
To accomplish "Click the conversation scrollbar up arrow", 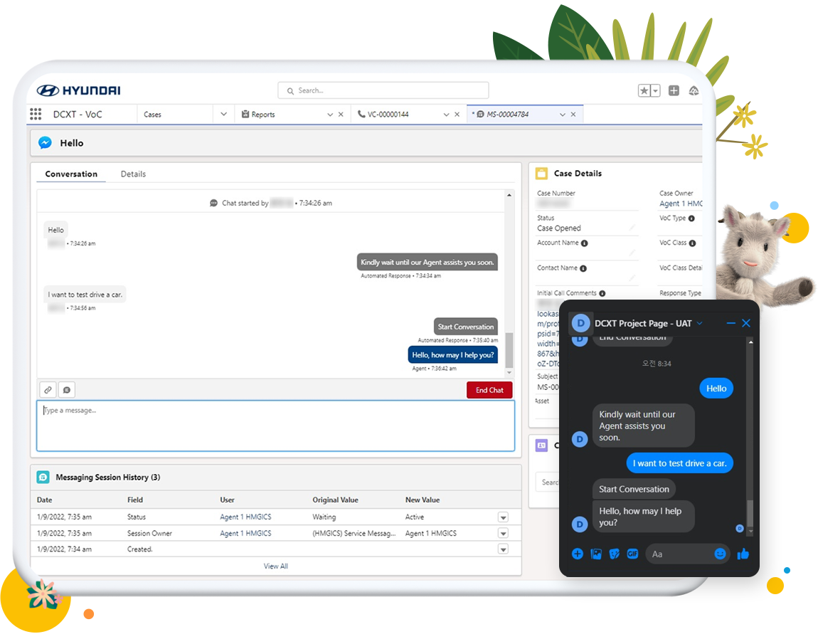I will (x=509, y=195).
